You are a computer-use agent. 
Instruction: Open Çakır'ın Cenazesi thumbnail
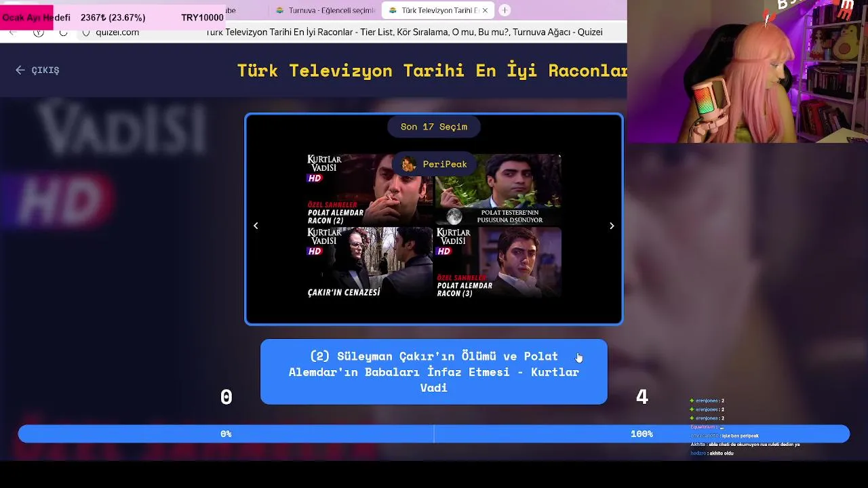pyautogui.click(x=370, y=263)
